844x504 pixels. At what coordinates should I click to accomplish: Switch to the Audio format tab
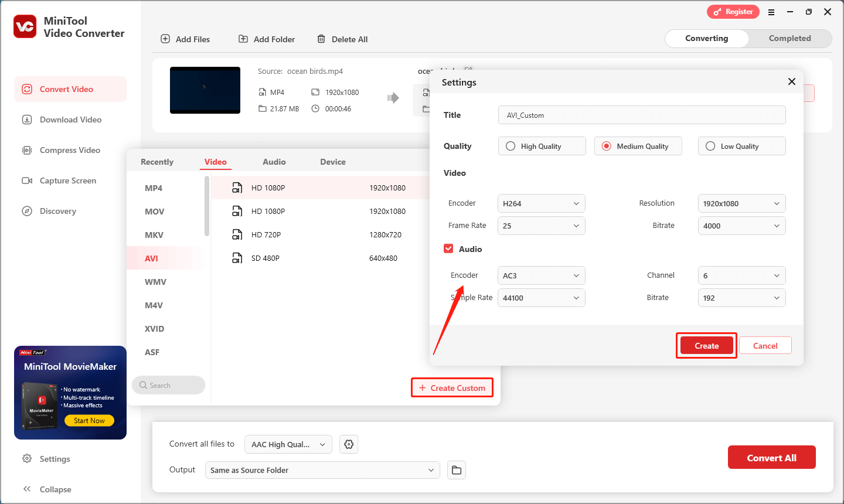pyautogui.click(x=274, y=162)
